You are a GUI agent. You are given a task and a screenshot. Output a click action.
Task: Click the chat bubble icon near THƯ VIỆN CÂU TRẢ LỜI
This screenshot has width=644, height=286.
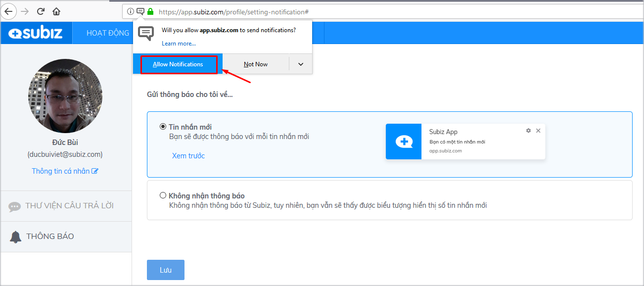(x=16, y=206)
